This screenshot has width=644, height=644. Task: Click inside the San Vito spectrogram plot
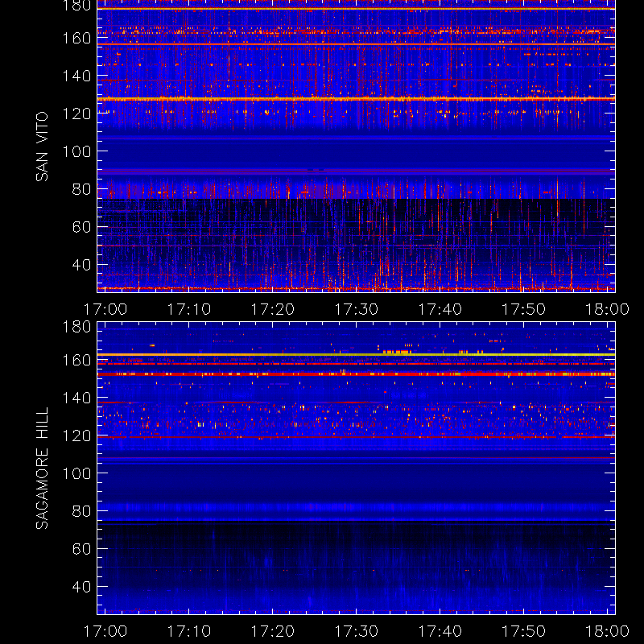356,147
